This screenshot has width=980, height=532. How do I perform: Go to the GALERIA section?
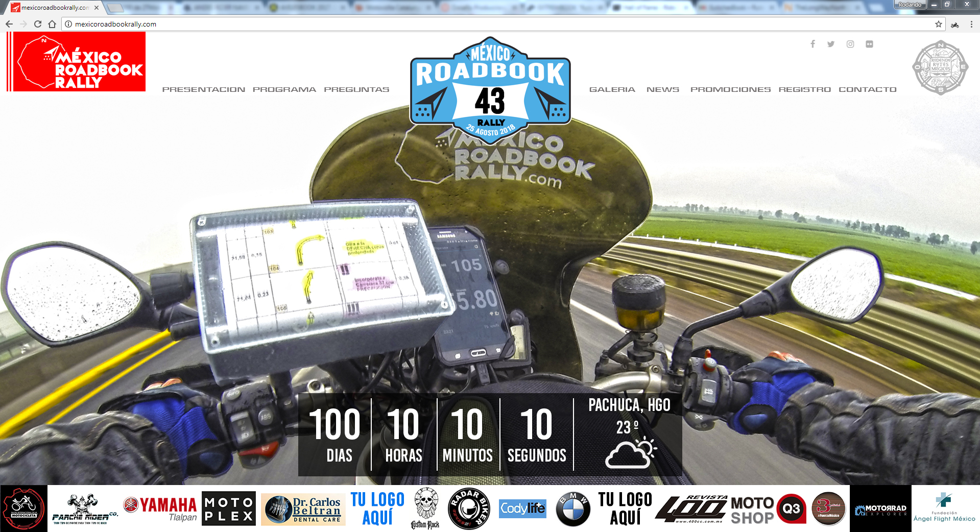(x=612, y=89)
